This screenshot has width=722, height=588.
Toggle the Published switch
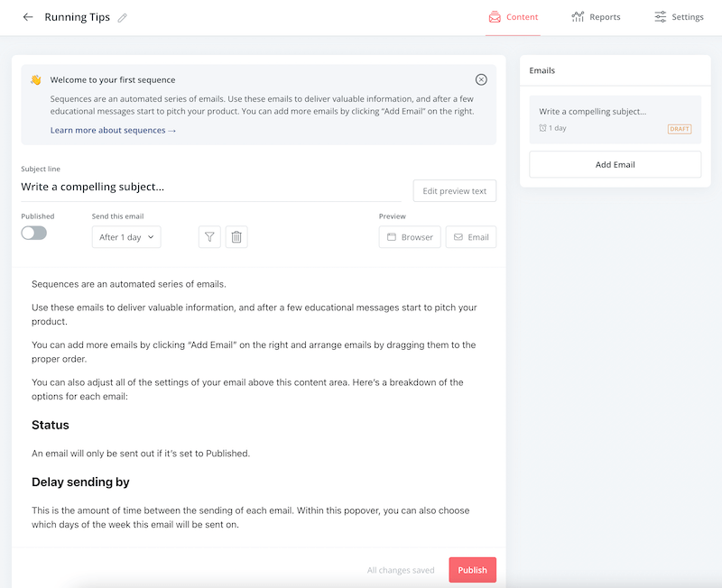click(34, 233)
